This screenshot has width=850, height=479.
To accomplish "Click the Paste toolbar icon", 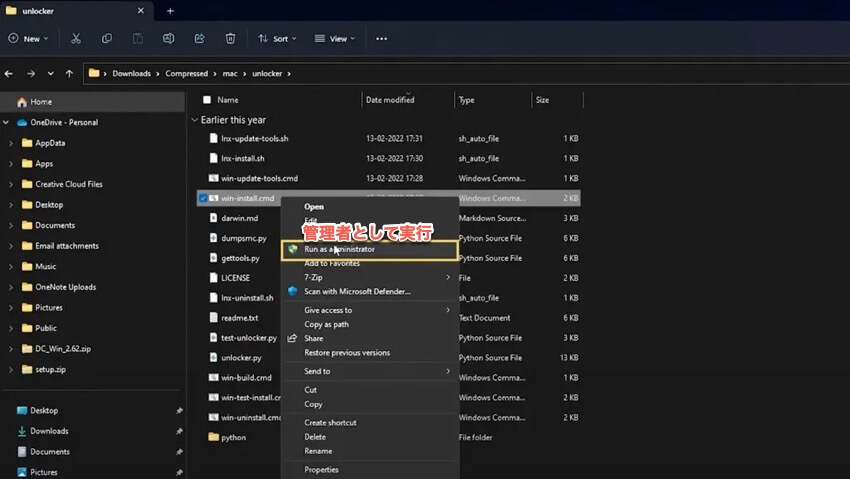I will [138, 38].
